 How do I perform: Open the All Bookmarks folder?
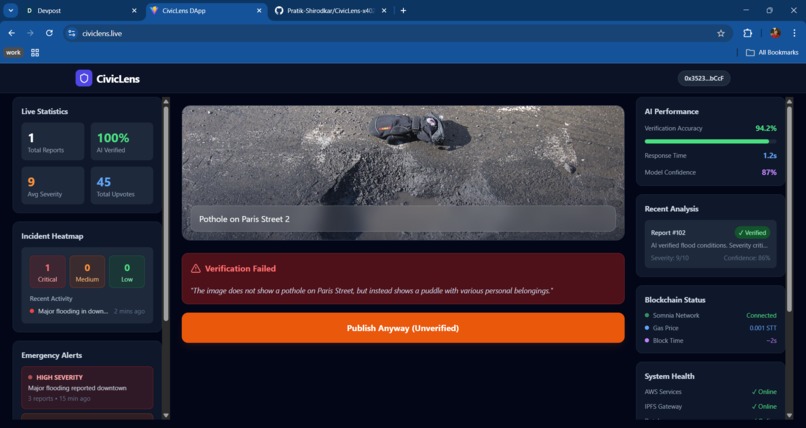click(x=772, y=52)
